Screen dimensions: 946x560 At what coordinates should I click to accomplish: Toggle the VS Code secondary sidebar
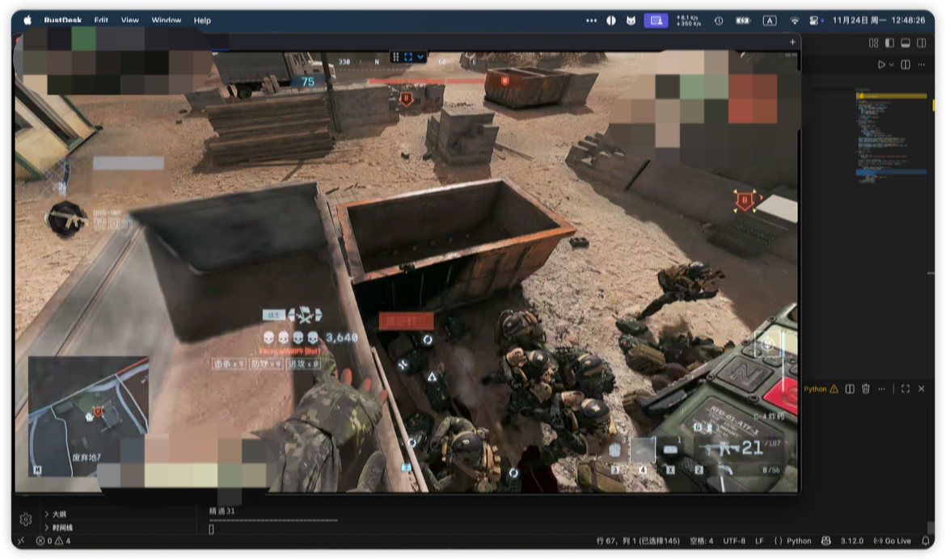pyautogui.click(x=921, y=43)
